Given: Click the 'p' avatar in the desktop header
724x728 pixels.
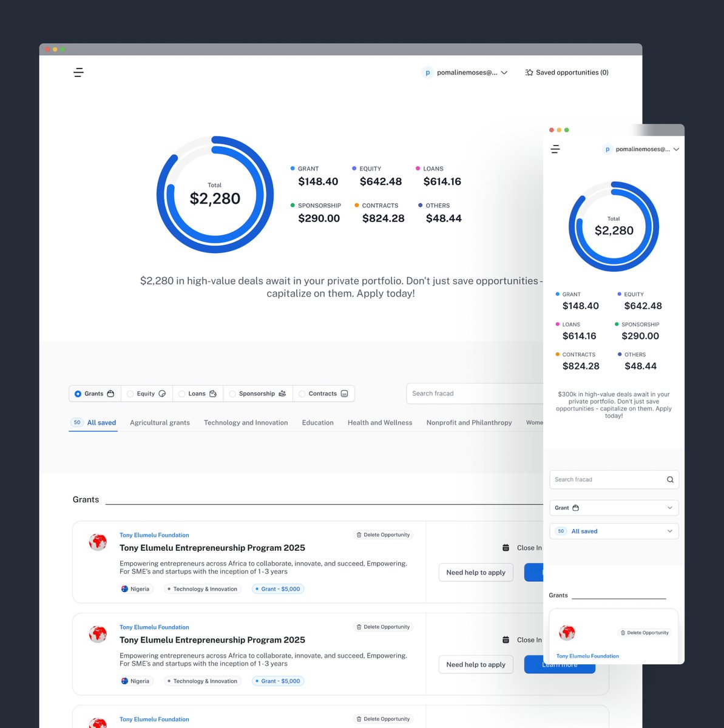Looking at the screenshot, I should point(427,72).
